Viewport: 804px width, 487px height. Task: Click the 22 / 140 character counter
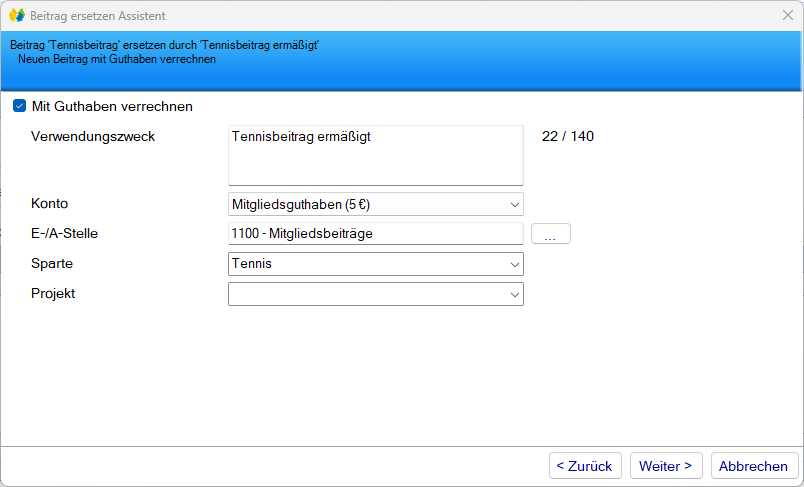coord(567,136)
